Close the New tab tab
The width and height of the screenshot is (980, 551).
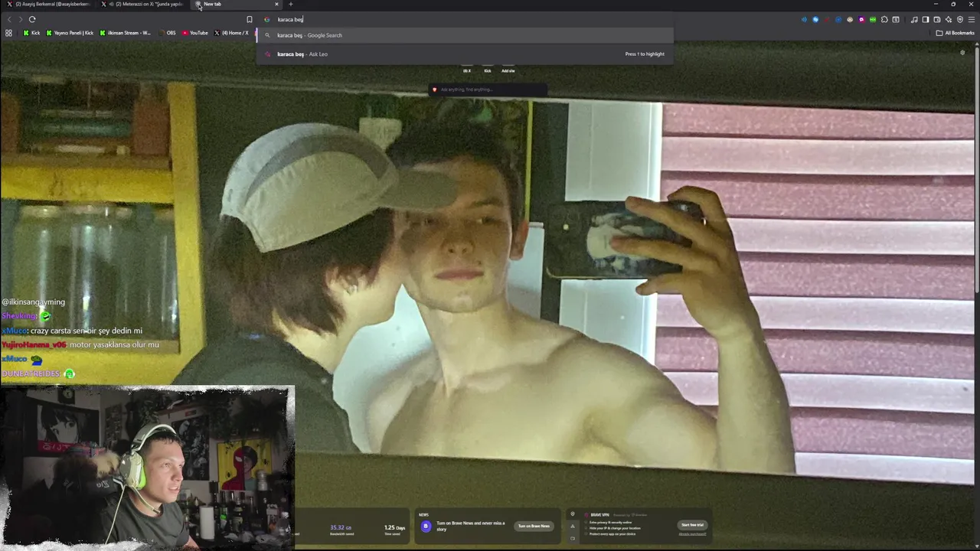(276, 4)
